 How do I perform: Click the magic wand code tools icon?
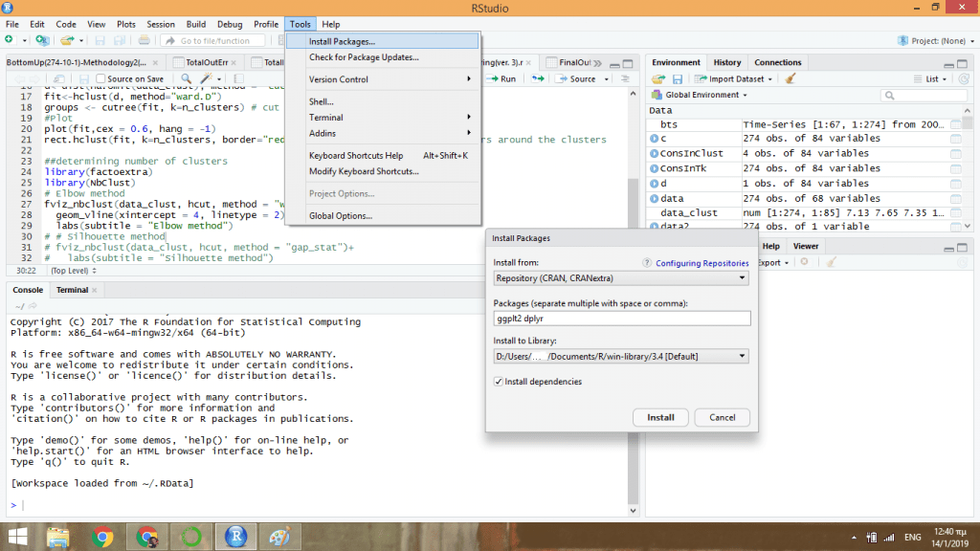pos(206,78)
